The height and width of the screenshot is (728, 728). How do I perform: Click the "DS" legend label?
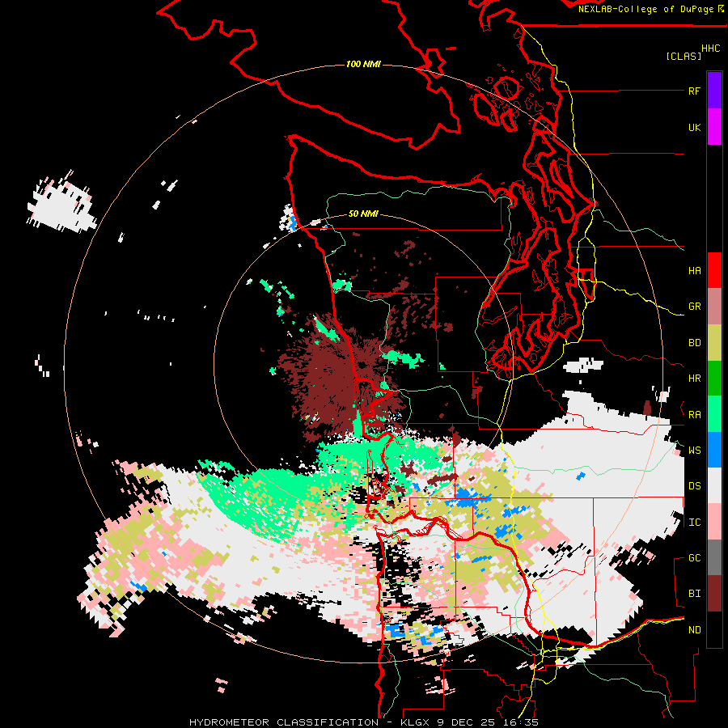tap(694, 486)
